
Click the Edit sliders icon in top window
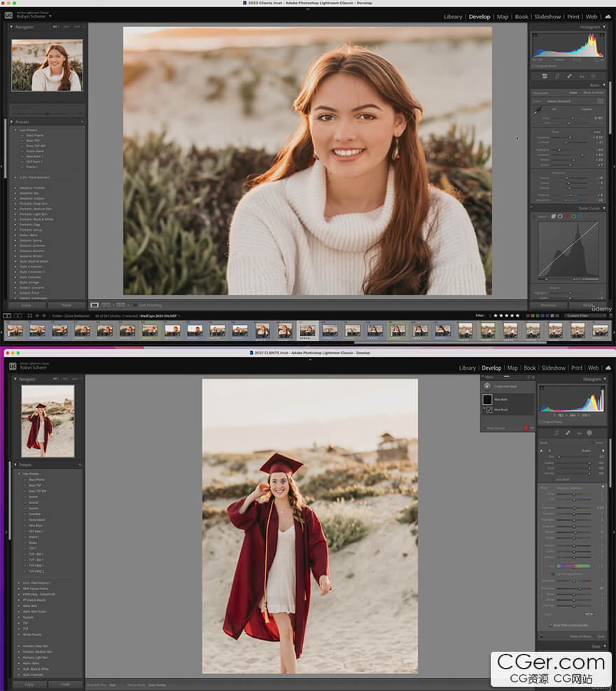[545, 76]
